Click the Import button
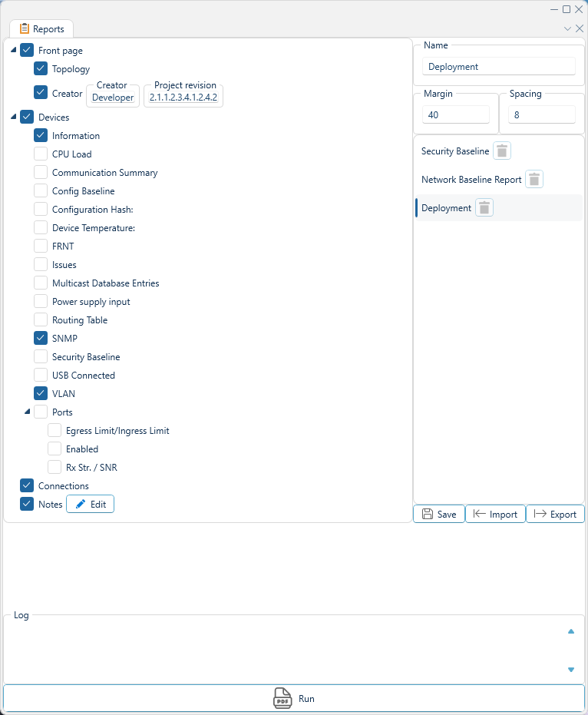Screen dimensions: 588x715 [x=495, y=515]
